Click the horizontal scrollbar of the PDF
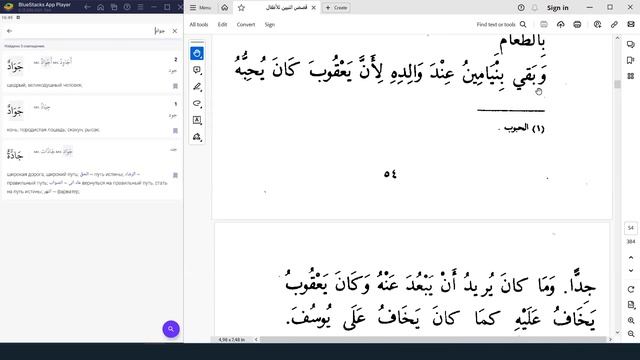 point(433,339)
